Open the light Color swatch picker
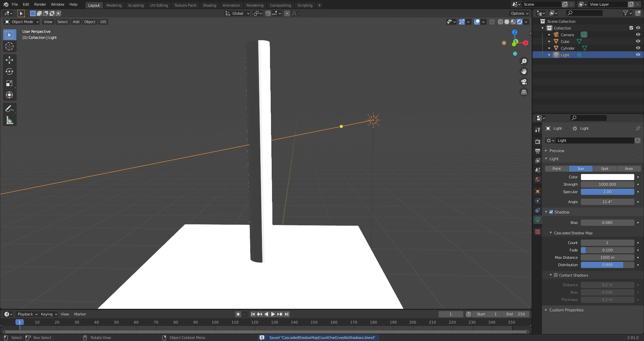644x341 pixels. (x=607, y=177)
